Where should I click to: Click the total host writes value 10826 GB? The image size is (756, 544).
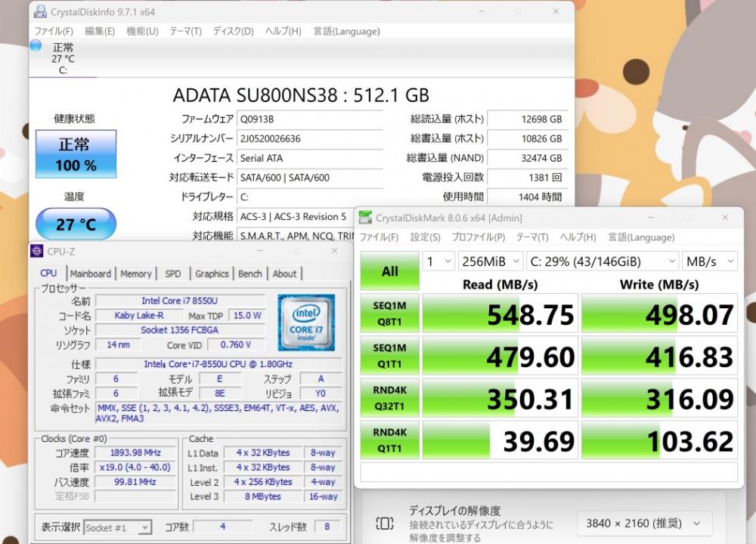(x=528, y=139)
